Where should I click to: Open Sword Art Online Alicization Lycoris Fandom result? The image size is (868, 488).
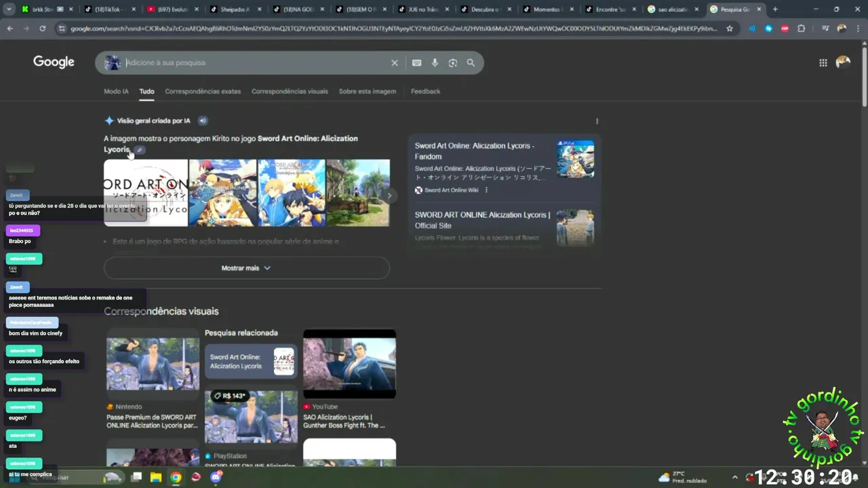pyautogui.click(x=475, y=151)
